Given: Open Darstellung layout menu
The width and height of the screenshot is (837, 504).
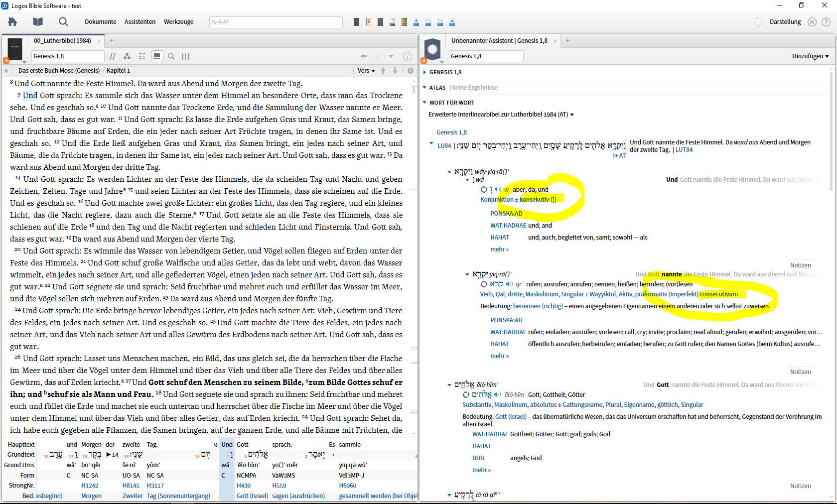Looking at the screenshot, I should (785, 22).
